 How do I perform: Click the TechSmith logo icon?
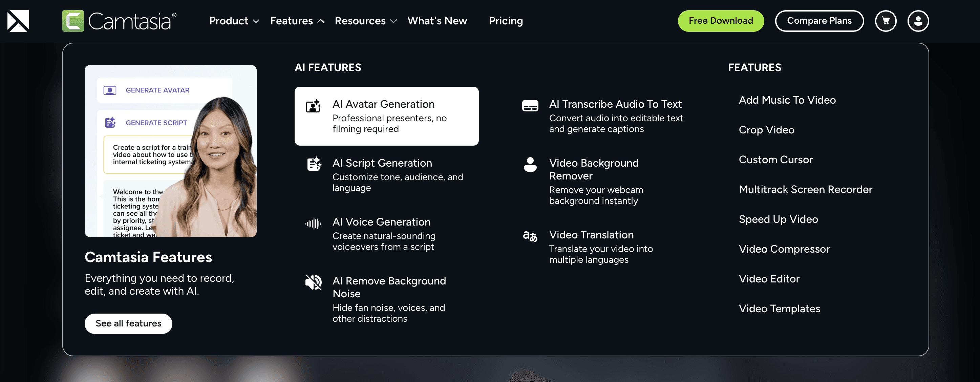tap(18, 21)
